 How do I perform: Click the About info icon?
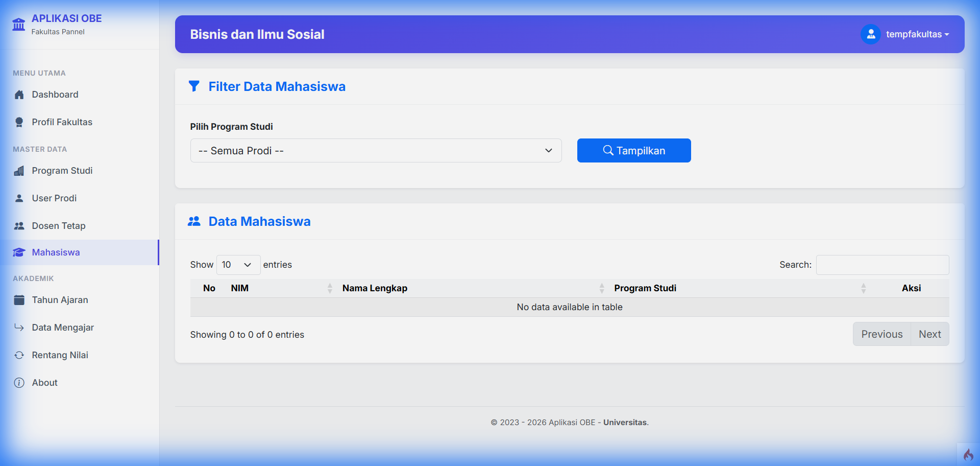pos(19,383)
